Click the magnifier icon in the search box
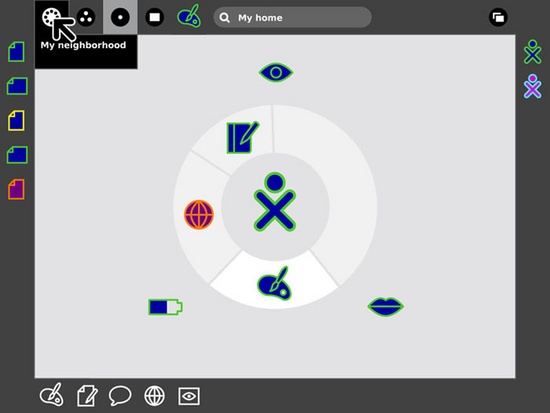The height and width of the screenshot is (413, 550). click(224, 18)
